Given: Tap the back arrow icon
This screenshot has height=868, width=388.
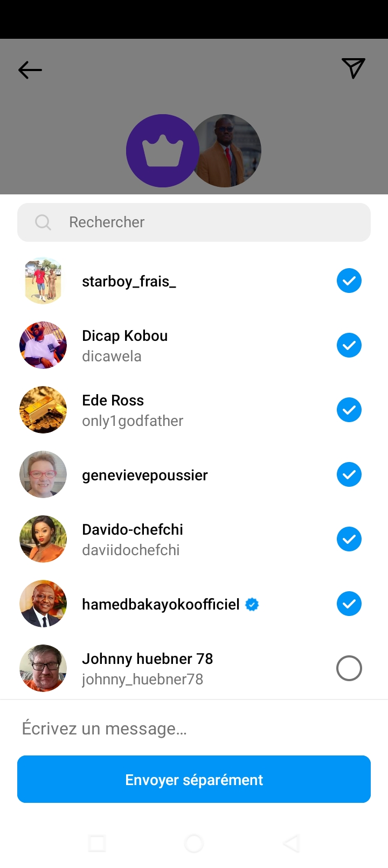Looking at the screenshot, I should (x=30, y=70).
